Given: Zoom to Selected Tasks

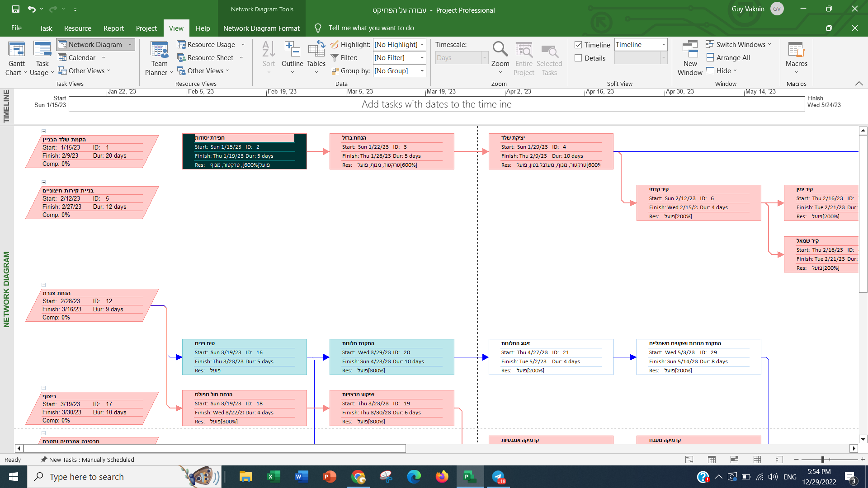Looking at the screenshot, I should pos(549,58).
